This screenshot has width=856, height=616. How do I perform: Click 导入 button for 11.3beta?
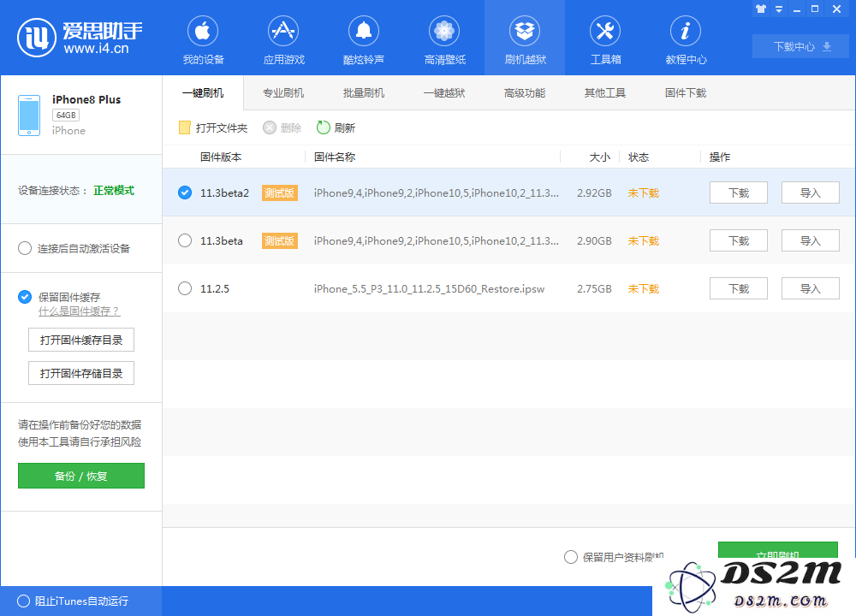pyautogui.click(x=810, y=240)
